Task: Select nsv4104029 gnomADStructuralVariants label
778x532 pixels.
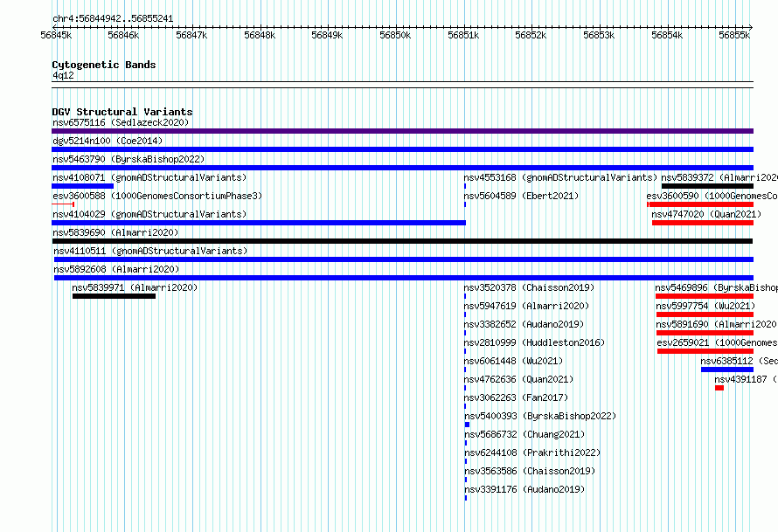Action: click(x=149, y=214)
